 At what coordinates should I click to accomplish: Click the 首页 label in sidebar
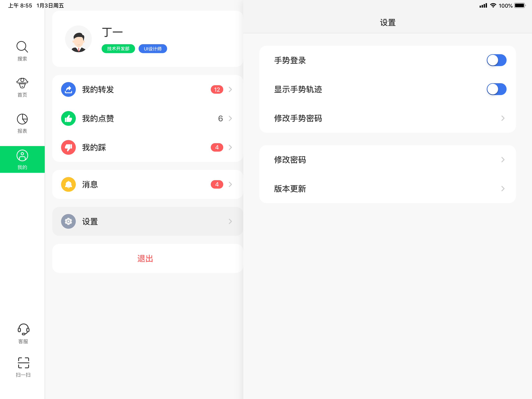coord(22,95)
